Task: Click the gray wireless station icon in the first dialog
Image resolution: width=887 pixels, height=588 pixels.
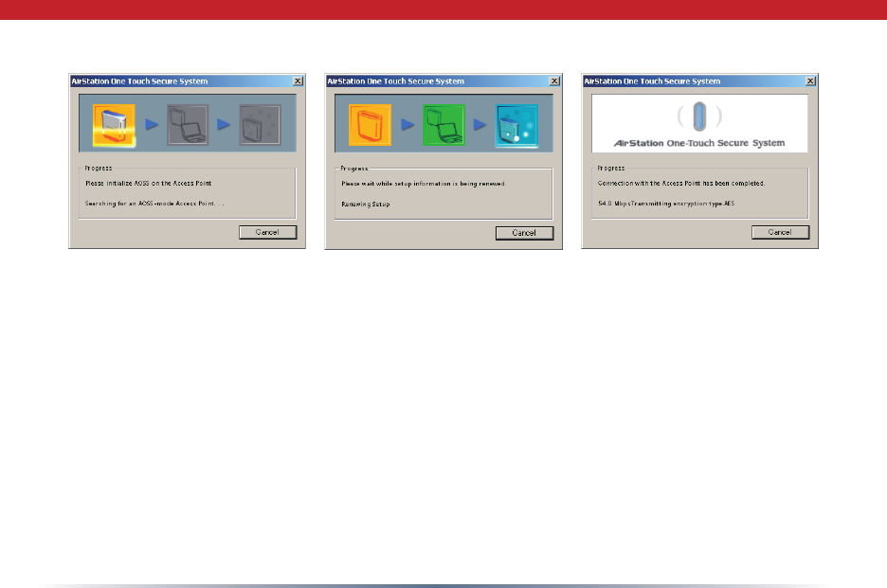Action: click(x=261, y=125)
